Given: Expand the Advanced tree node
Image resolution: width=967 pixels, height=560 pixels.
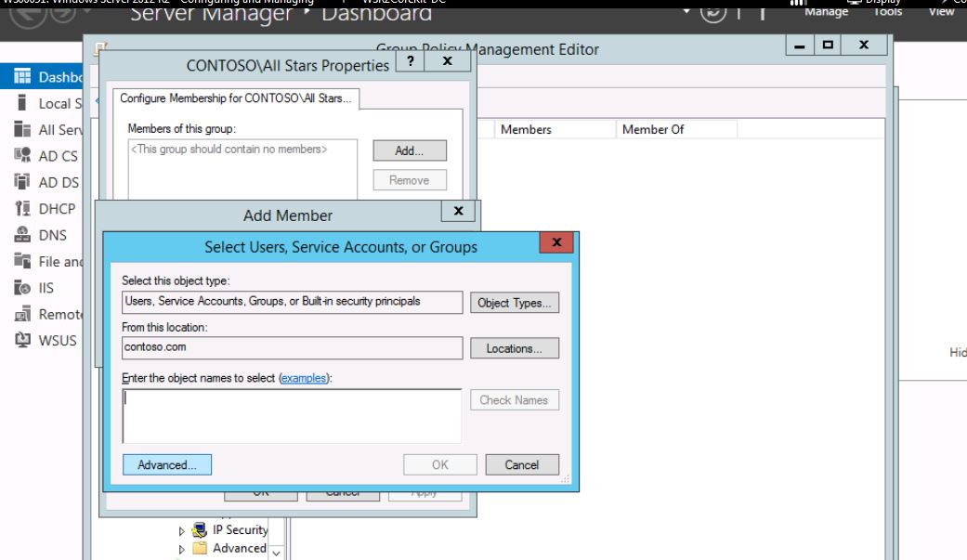Looking at the screenshot, I should (x=181, y=549).
